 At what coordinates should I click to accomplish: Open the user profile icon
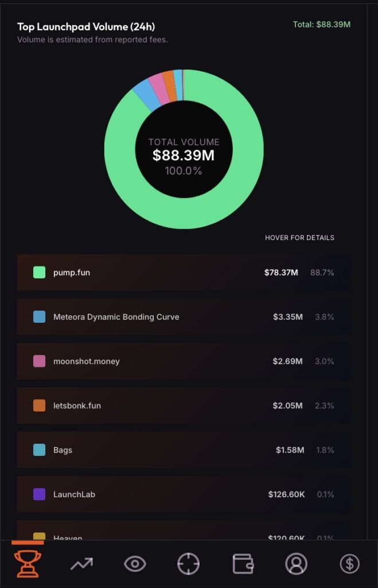296,564
